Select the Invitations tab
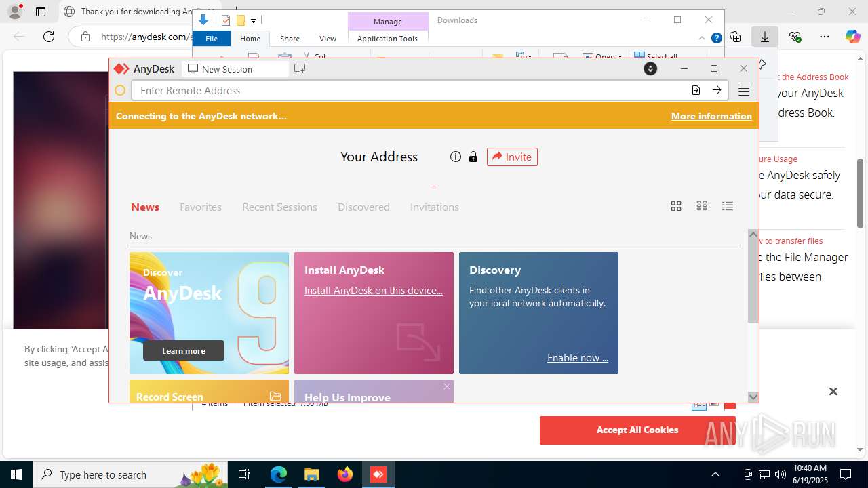The width and height of the screenshot is (868, 488). 435,207
